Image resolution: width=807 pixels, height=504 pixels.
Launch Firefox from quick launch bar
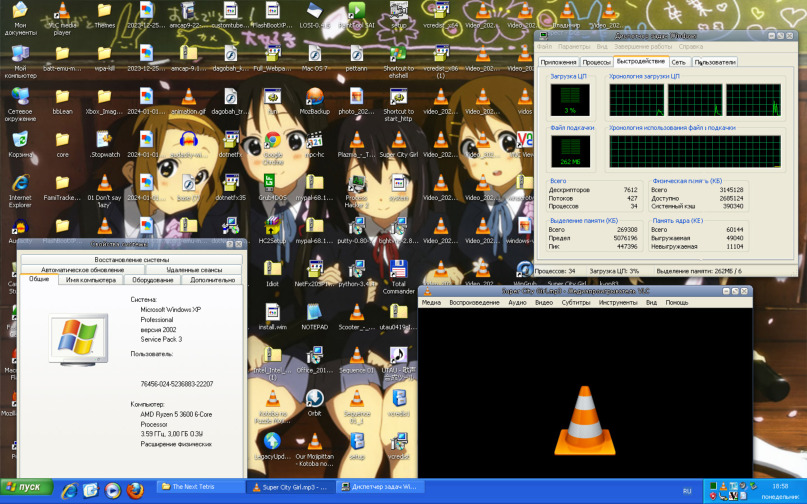pyautogui.click(x=136, y=489)
